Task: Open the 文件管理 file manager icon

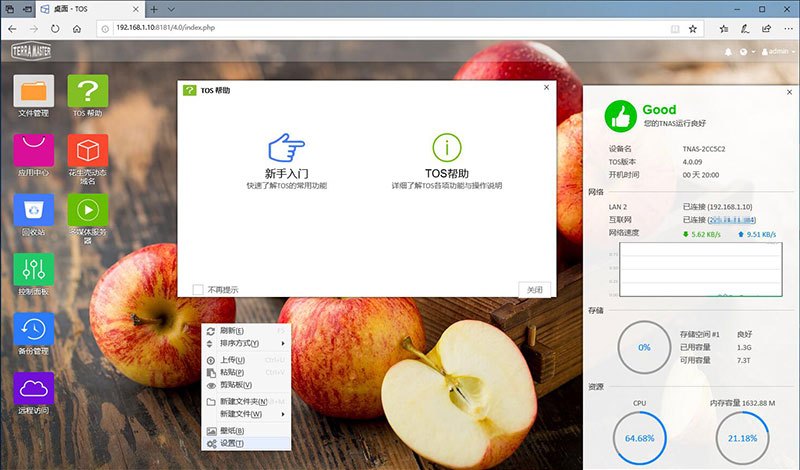Action: point(33,92)
